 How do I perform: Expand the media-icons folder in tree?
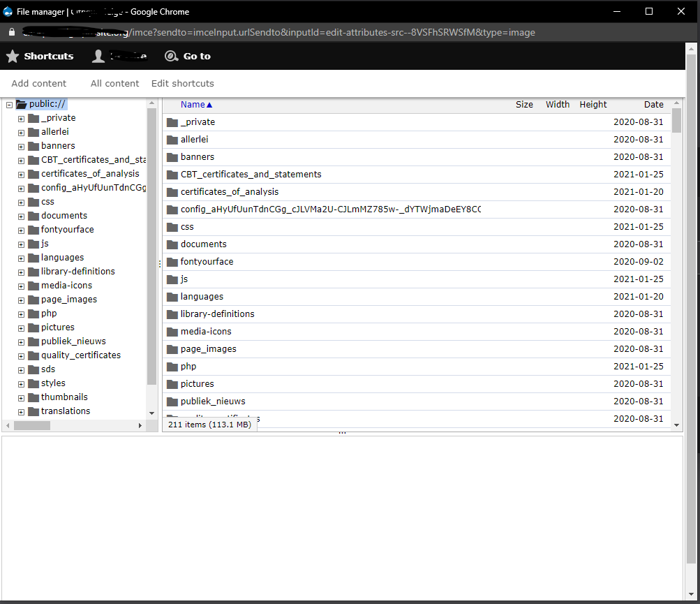[21, 286]
